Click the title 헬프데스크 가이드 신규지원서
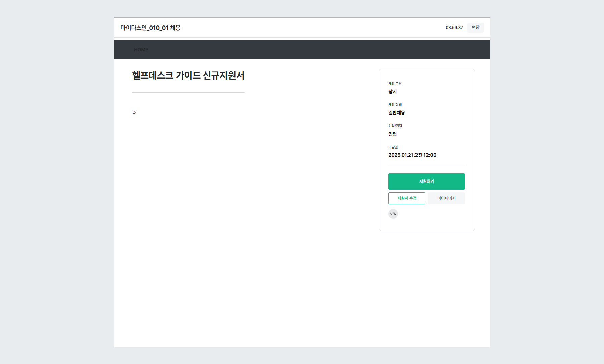This screenshot has height=364, width=604. [188, 76]
